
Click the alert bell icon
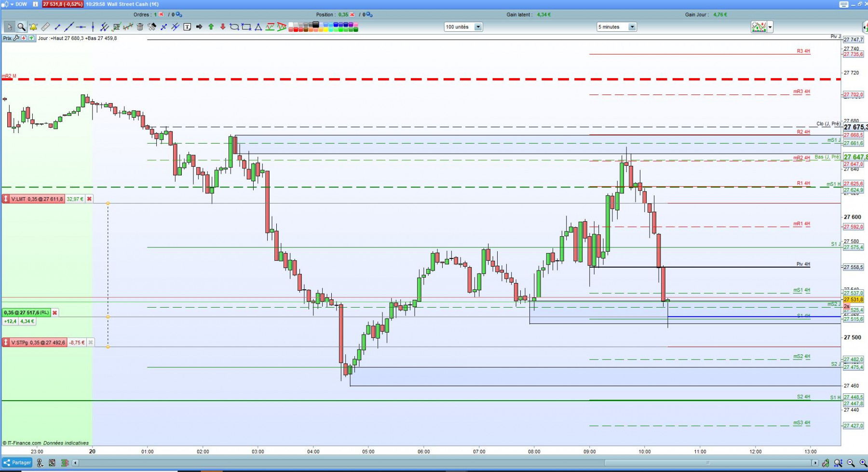click(x=33, y=27)
